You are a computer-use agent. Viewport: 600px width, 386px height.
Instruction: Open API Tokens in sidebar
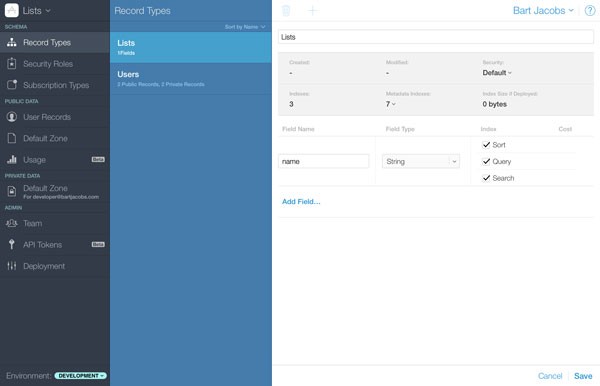pos(55,244)
